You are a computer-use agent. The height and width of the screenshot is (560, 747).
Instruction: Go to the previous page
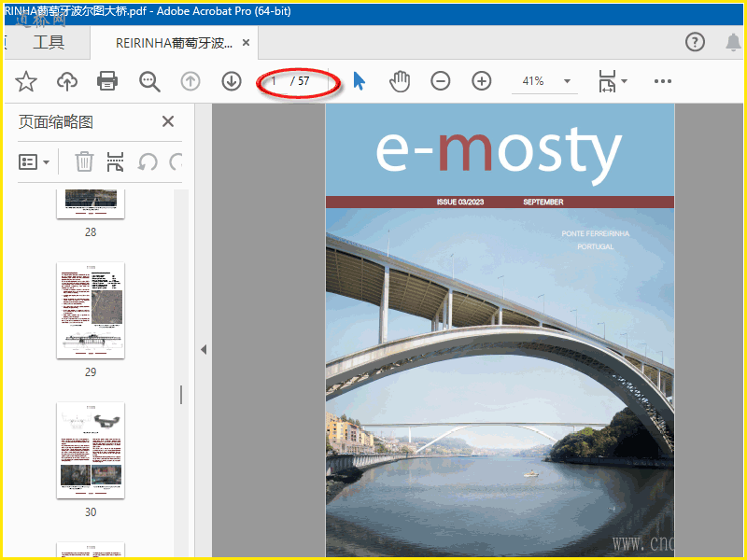point(190,81)
